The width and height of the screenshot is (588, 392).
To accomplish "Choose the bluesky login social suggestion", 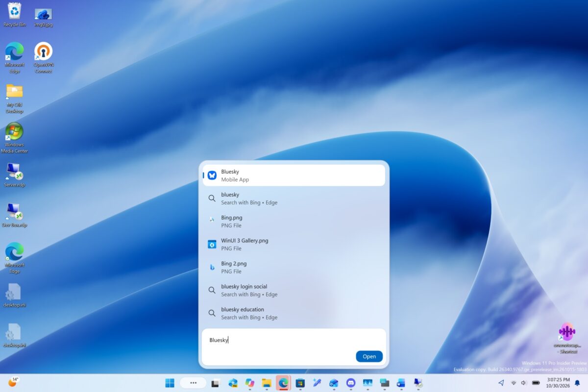I will (294, 291).
